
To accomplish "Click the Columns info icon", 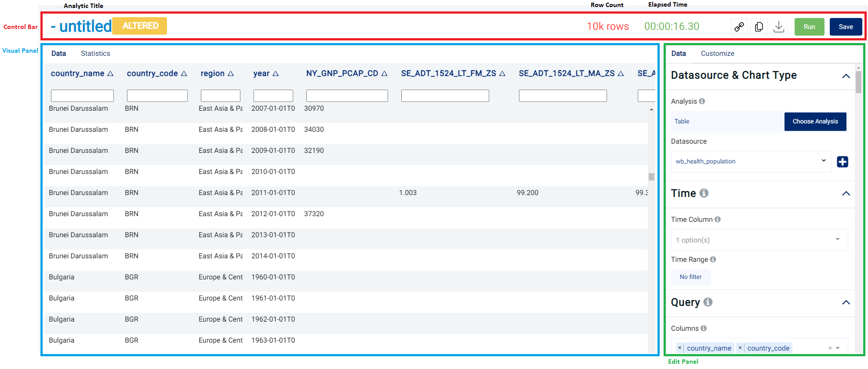I will click(x=704, y=328).
